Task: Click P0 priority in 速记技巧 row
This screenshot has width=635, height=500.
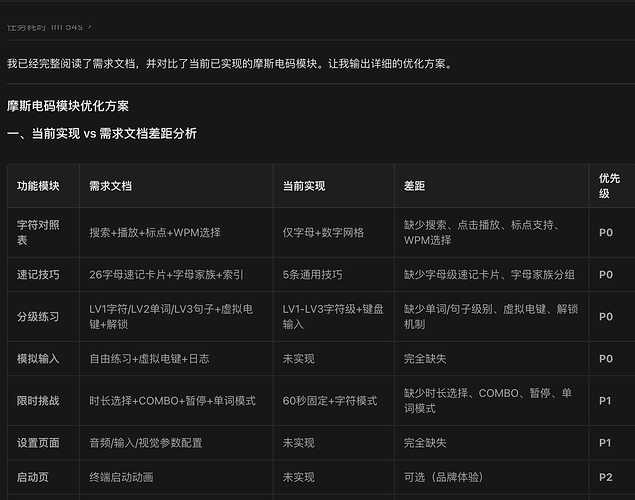Action: click(x=606, y=274)
